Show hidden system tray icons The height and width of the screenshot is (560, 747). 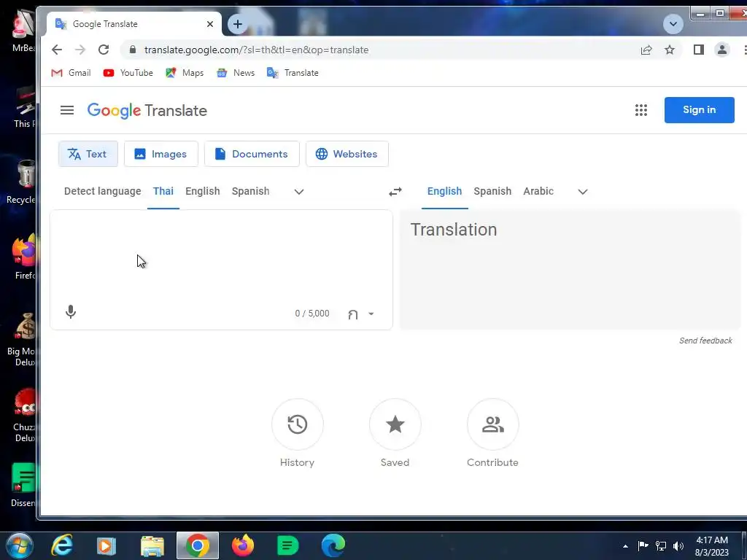(625, 546)
